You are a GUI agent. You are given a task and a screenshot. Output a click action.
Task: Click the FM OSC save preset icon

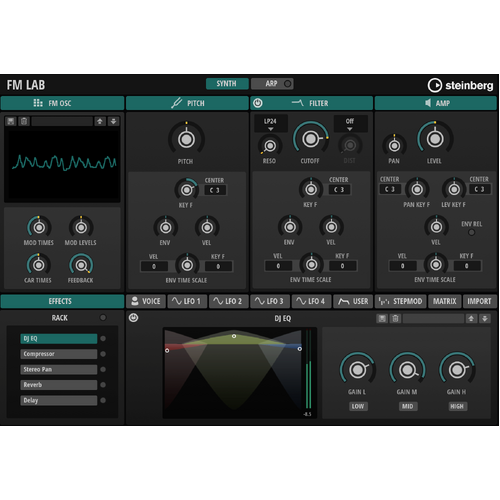11,121
